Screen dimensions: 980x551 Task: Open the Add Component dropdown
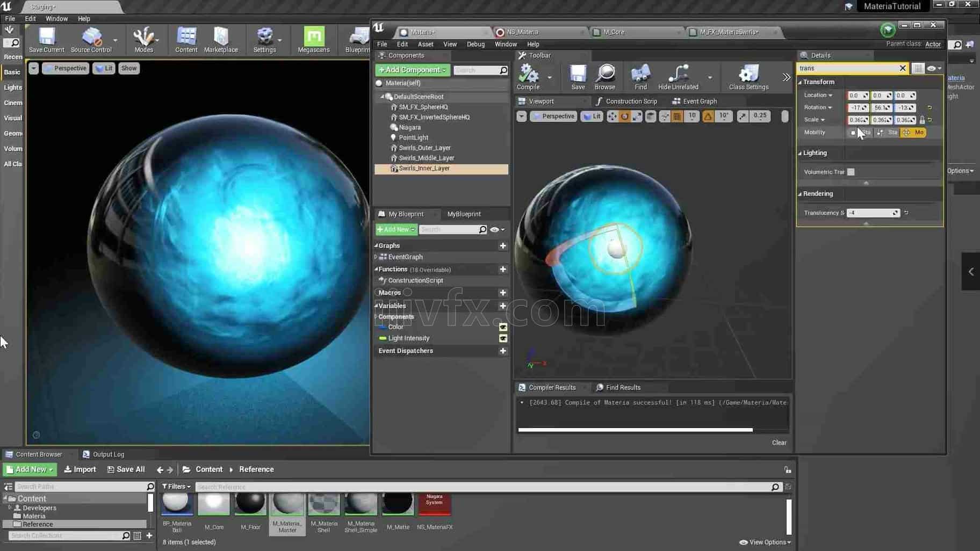click(x=413, y=70)
